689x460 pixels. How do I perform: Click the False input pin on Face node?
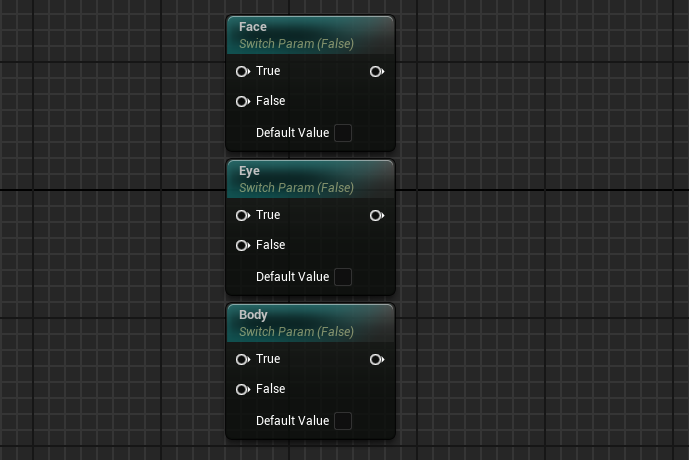242,102
